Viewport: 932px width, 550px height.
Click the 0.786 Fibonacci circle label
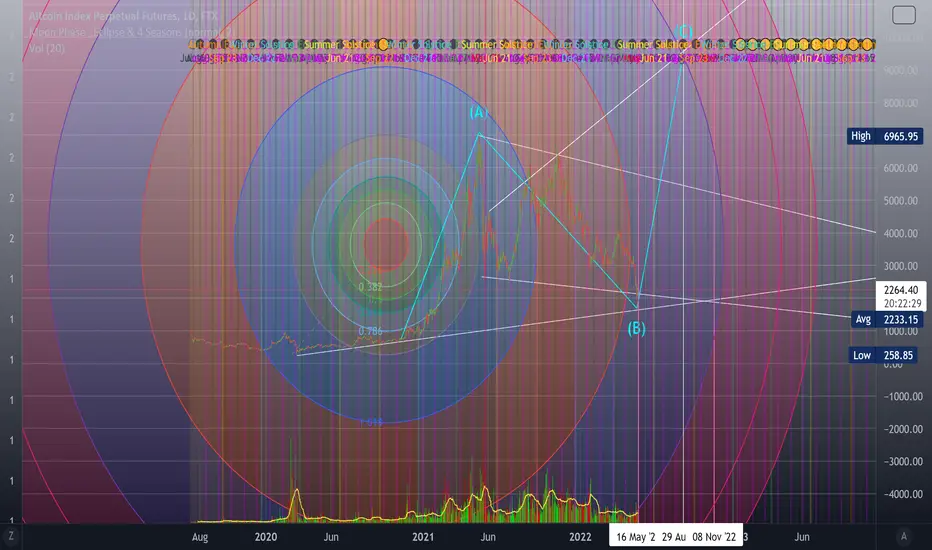[370, 331]
